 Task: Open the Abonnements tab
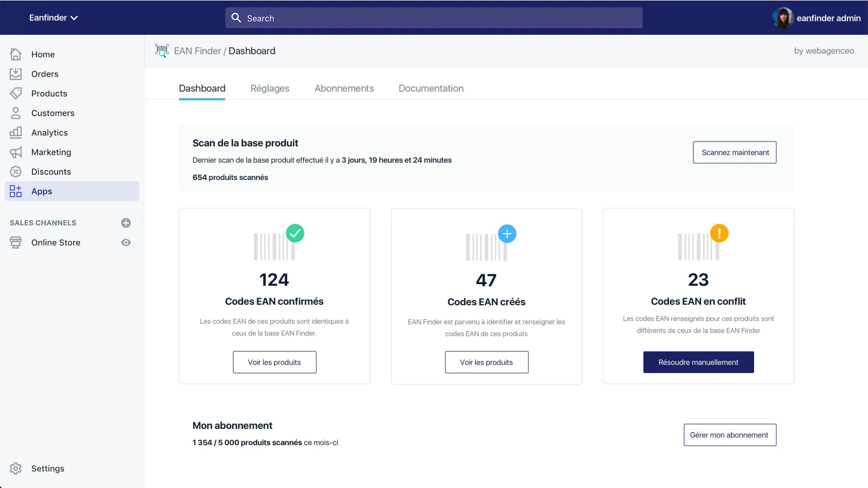[x=344, y=88]
